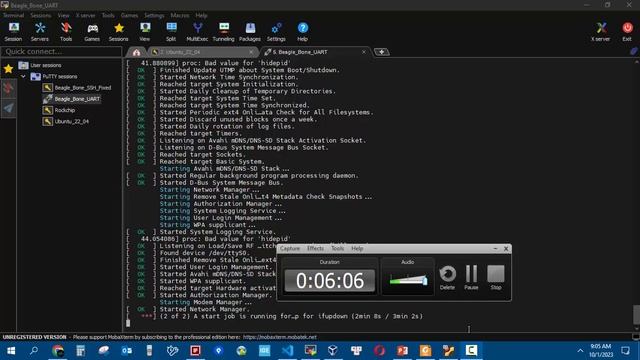Image resolution: width=640 pixels, height=360 pixels.
Task: Click the Quick connect input field
Action: (62, 51)
